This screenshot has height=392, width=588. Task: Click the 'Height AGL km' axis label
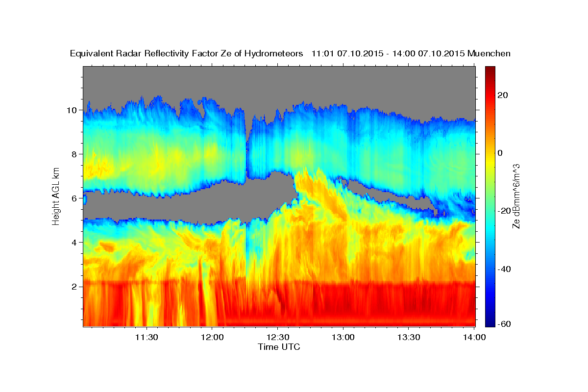pos(56,196)
